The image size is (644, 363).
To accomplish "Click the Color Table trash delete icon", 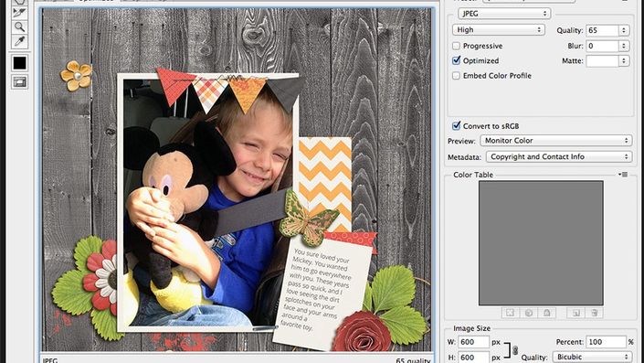I will [x=595, y=313].
